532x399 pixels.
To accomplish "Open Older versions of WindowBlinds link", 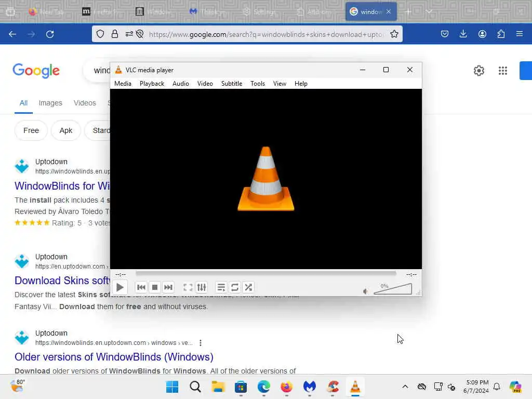I will [x=114, y=357].
